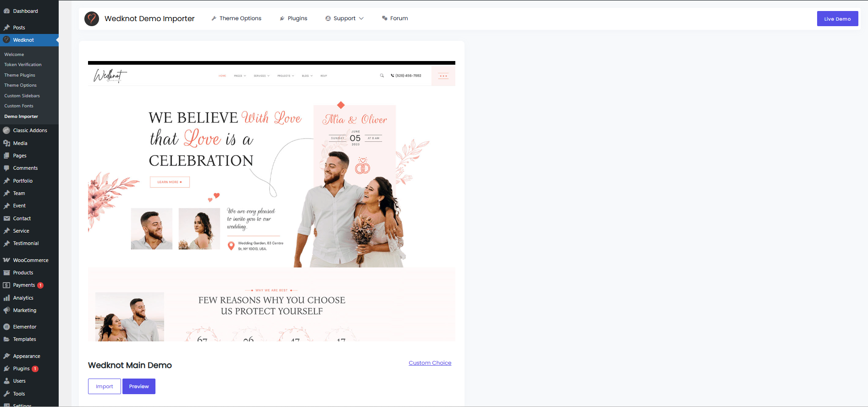Preview the Wedknot Main Demo
868x407 pixels.
pyautogui.click(x=139, y=386)
